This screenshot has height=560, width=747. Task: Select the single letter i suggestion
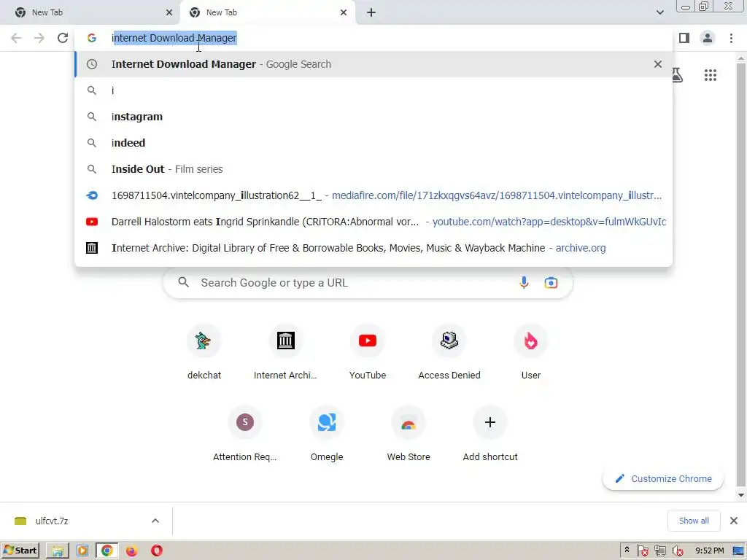coord(373,90)
